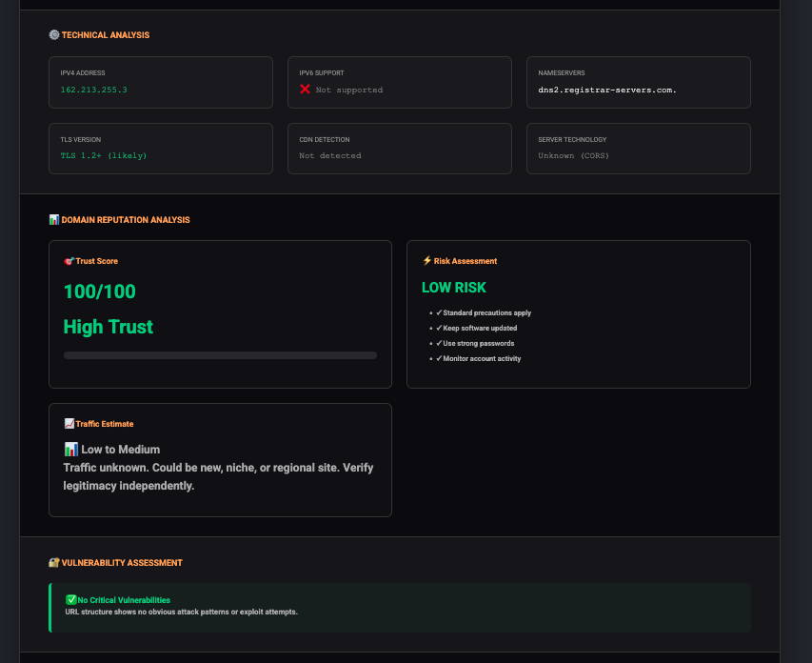
Task: Click the Technical Analysis section heading
Action: [106, 34]
